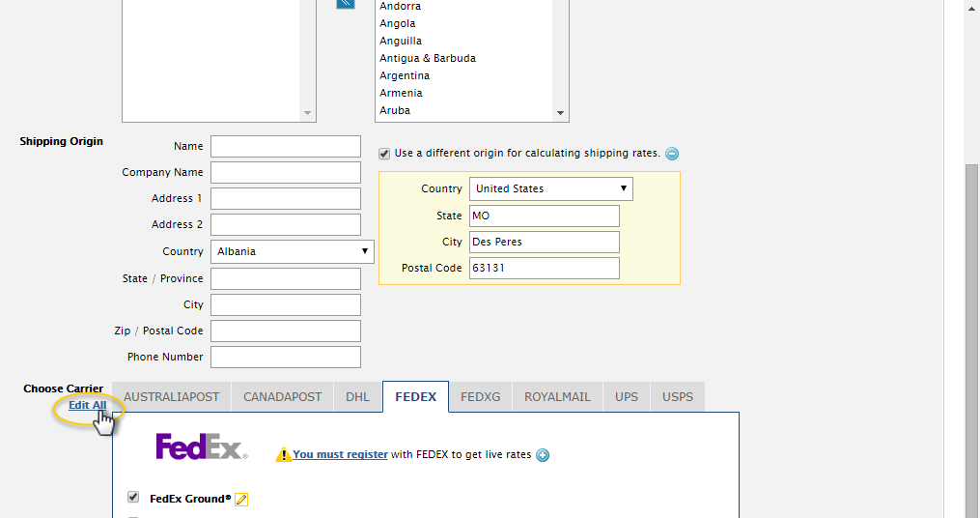Viewport: 980px width, 518px height.
Task: Click the City field containing Des Peres
Action: click(545, 243)
